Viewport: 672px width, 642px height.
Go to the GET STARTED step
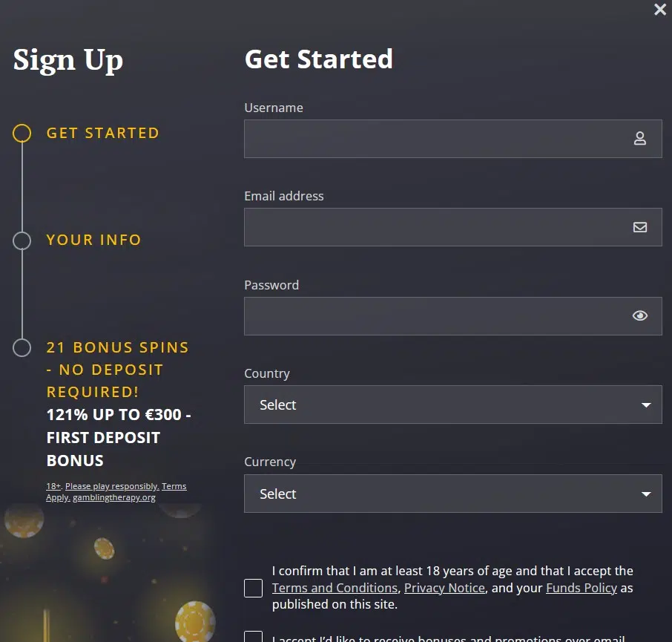[103, 133]
